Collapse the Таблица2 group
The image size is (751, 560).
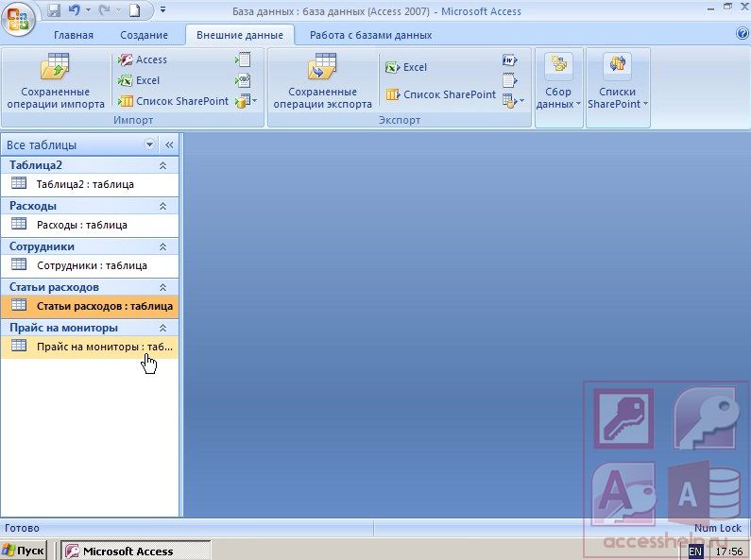pyautogui.click(x=162, y=165)
